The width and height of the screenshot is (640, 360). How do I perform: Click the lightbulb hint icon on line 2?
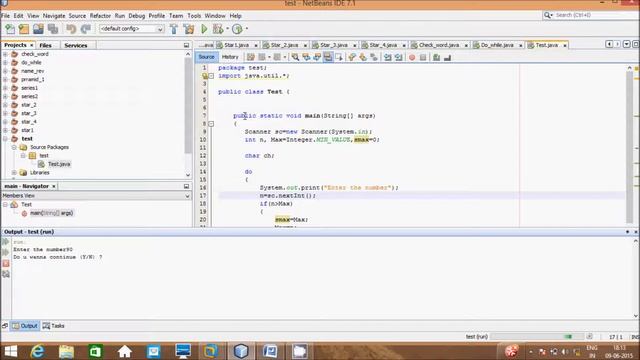[205, 76]
